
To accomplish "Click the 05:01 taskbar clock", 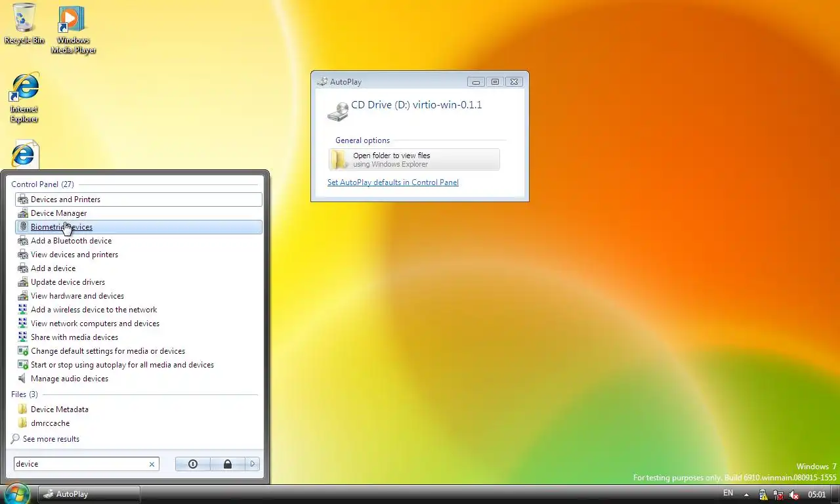I will tap(816, 495).
